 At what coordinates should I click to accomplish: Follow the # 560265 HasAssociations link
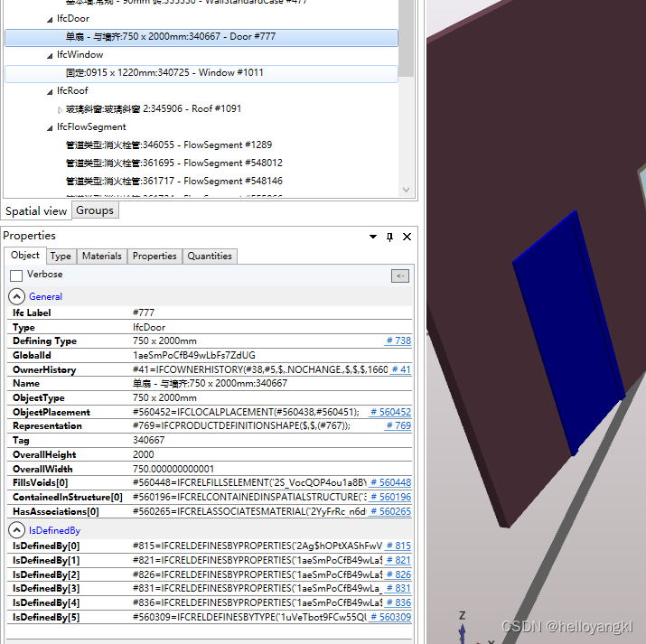tap(390, 511)
